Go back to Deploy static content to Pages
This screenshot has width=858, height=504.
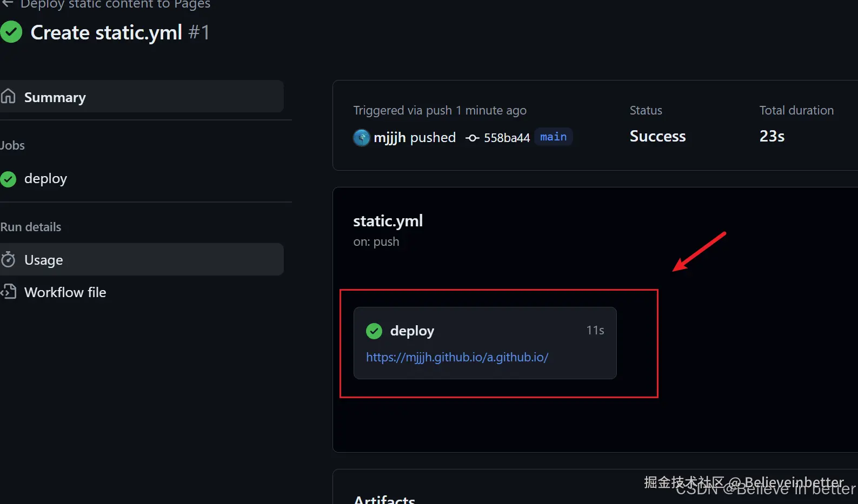coord(115,4)
